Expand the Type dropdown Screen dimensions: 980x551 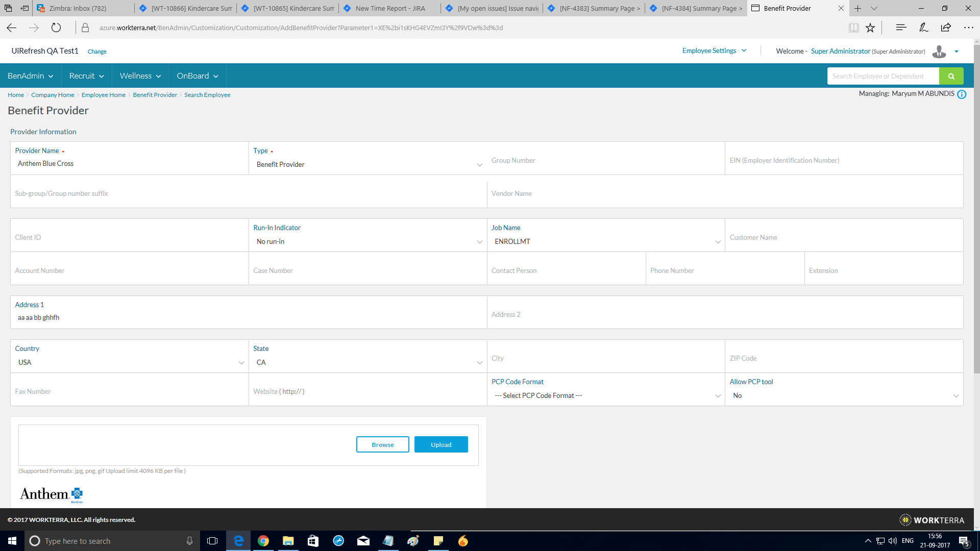click(367, 164)
